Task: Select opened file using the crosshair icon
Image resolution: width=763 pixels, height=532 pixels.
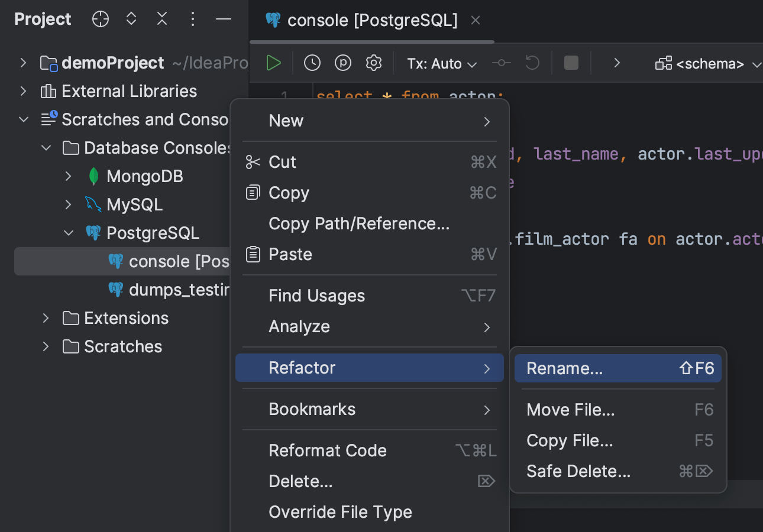Action: point(100,18)
